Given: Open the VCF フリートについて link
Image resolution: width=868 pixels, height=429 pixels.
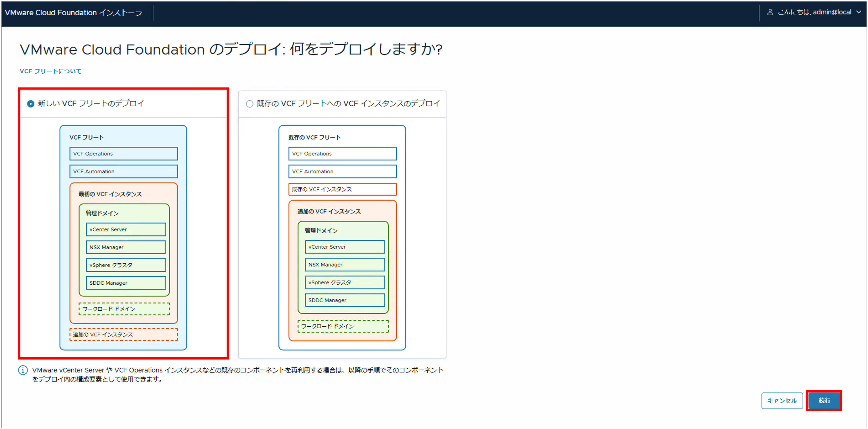Looking at the screenshot, I should point(51,71).
